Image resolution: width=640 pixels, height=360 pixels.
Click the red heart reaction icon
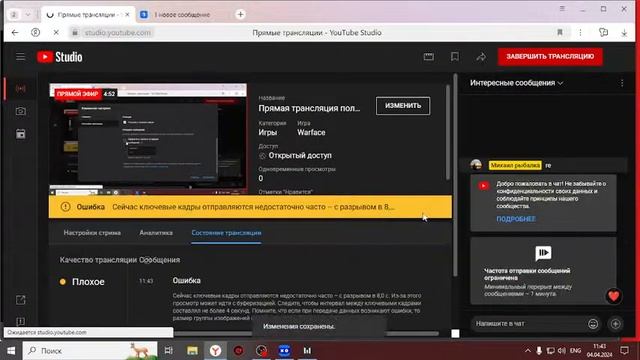[x=613, y=296]
